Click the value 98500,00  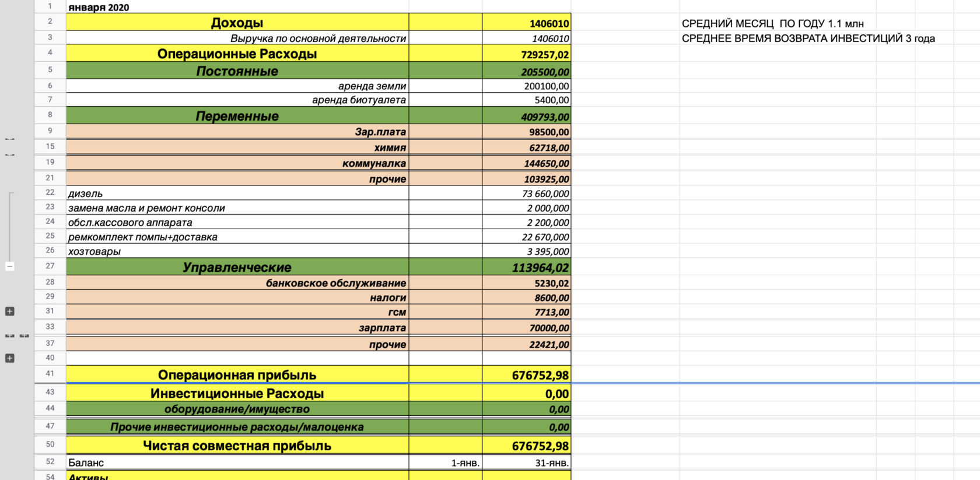[x=527, y=132]
